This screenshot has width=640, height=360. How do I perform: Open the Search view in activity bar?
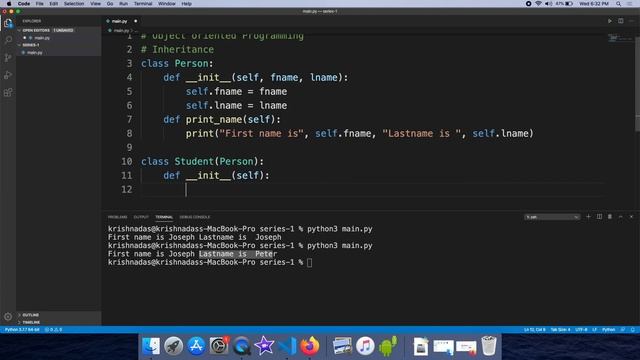click(8, 40)
